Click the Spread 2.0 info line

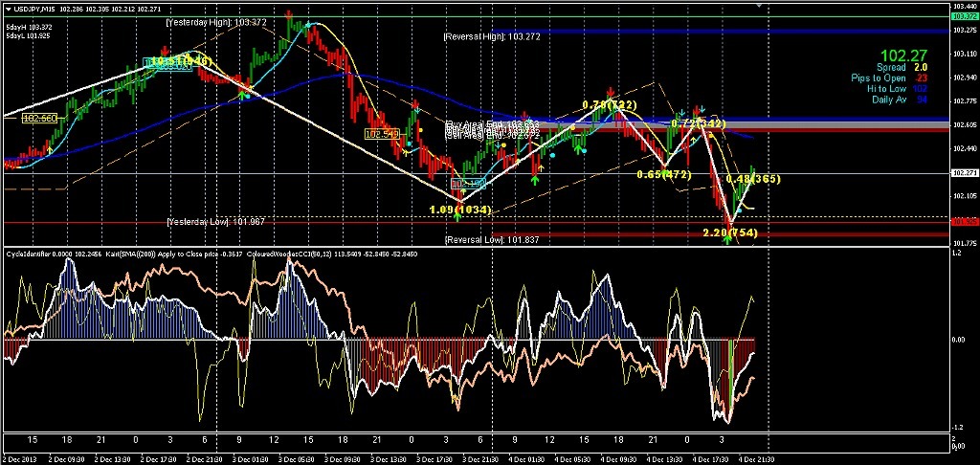tap(902, 67)
